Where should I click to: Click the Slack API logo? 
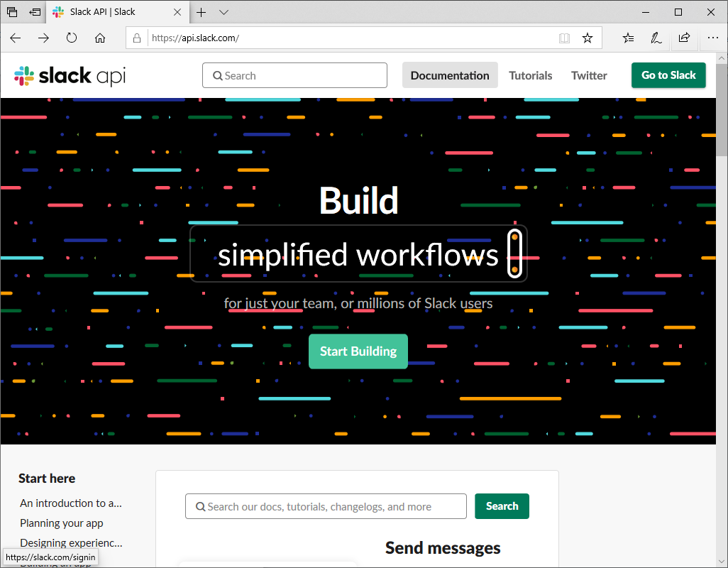70,76
